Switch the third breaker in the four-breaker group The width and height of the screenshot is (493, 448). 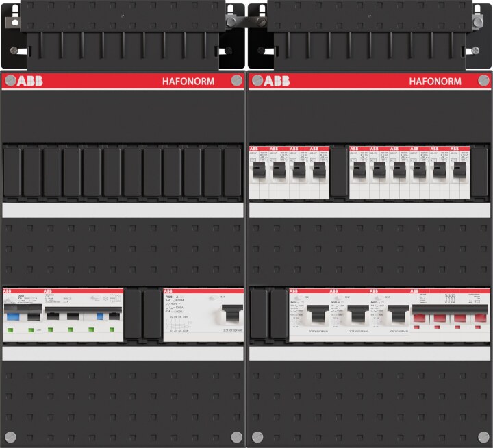pyautogui.click(x=299, y=170)
